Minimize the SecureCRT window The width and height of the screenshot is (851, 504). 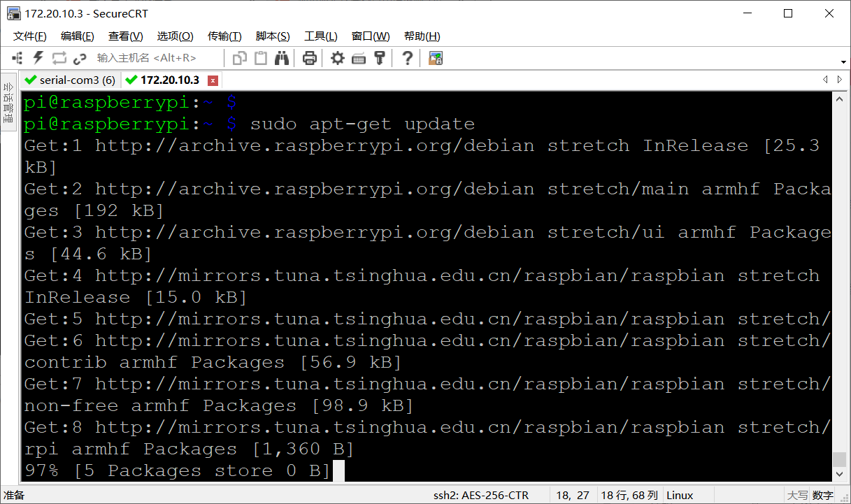tap(748, 13)
